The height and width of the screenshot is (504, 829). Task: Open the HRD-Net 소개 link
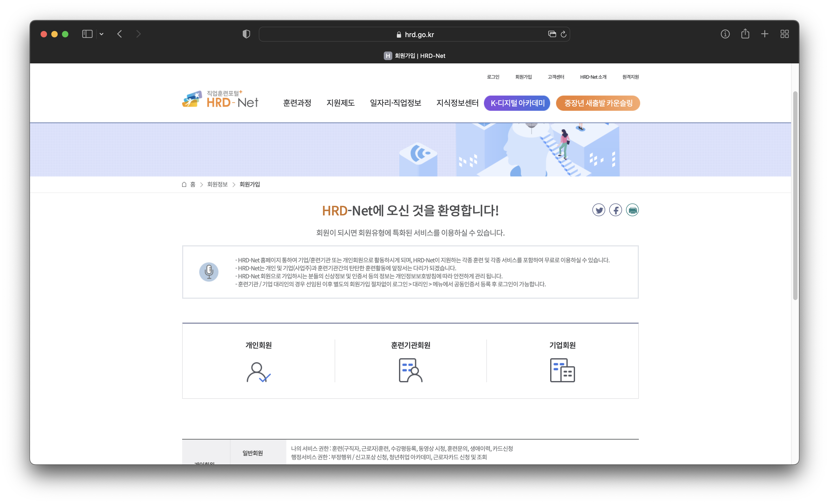593,77
